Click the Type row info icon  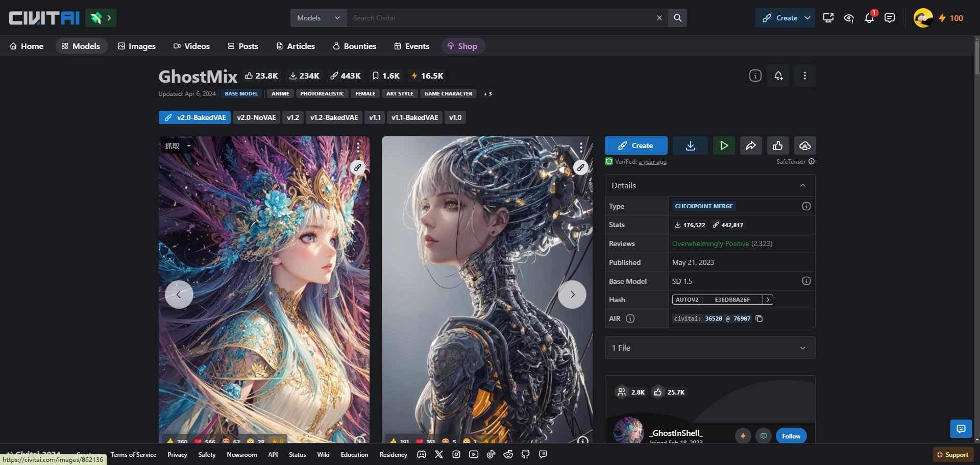pyautogui.click(x=806, y=206)
